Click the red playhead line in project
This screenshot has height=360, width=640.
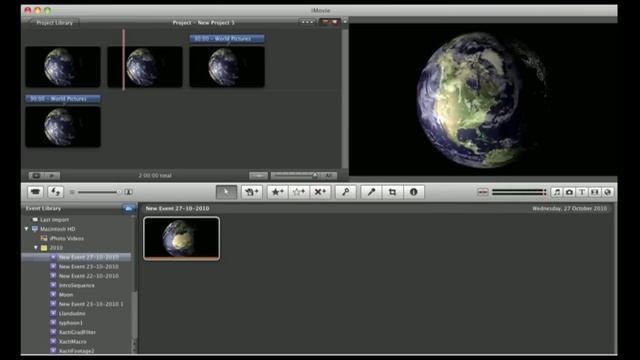[123, 60]
